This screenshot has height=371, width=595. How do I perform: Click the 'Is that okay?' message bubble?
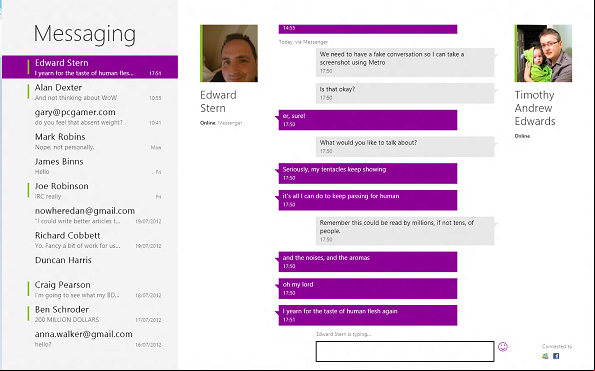(x=405, y=93)
